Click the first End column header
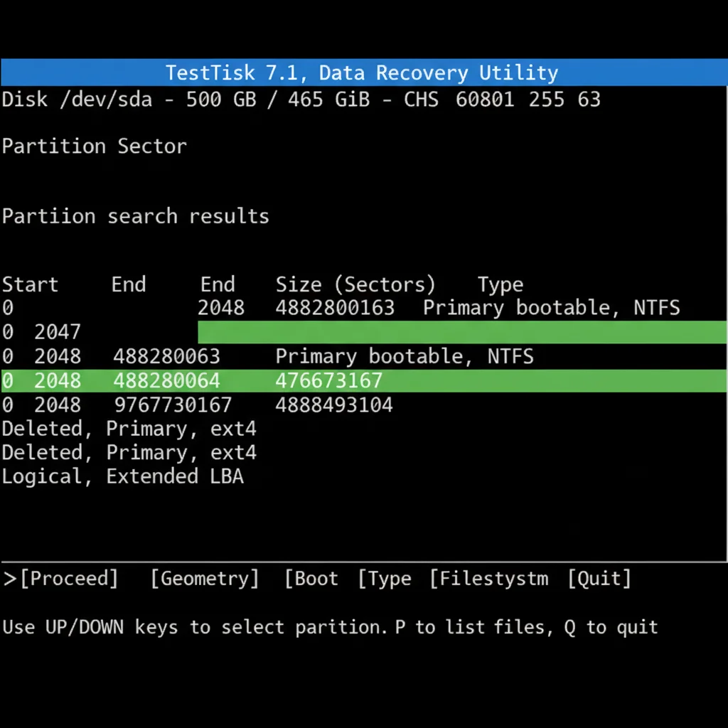This screenshot has width=728, height=728. coord(129,284)
